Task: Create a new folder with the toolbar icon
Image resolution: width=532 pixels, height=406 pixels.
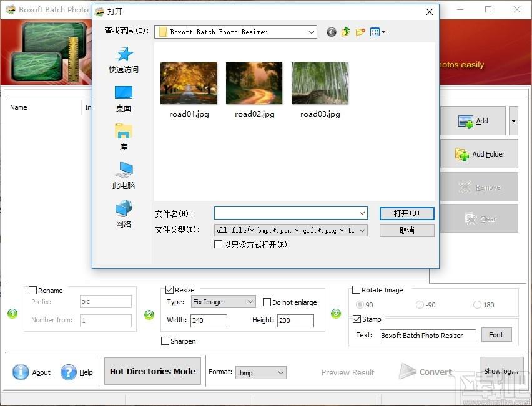Action: point(360,32)
